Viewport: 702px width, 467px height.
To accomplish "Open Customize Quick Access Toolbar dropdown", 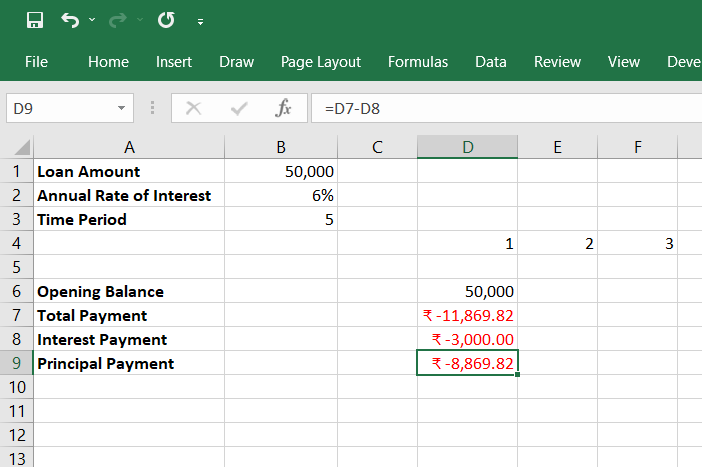I will point(201,21).
